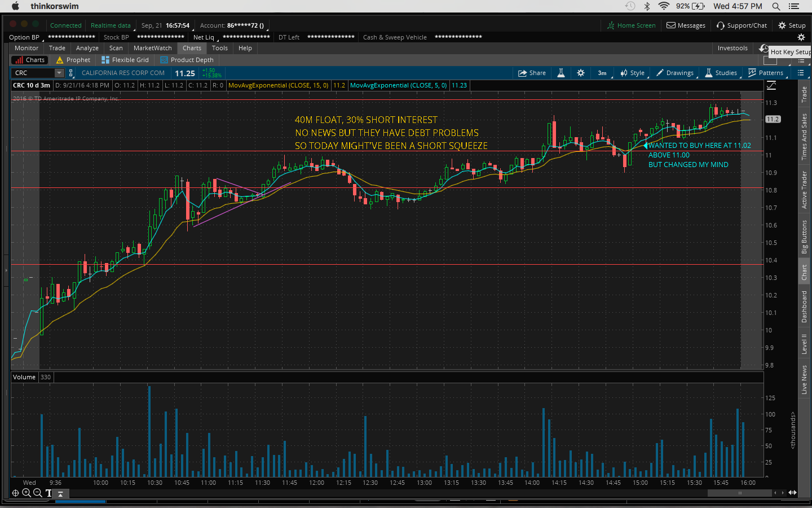Open the Spotlight search icon

click(776, 6)
